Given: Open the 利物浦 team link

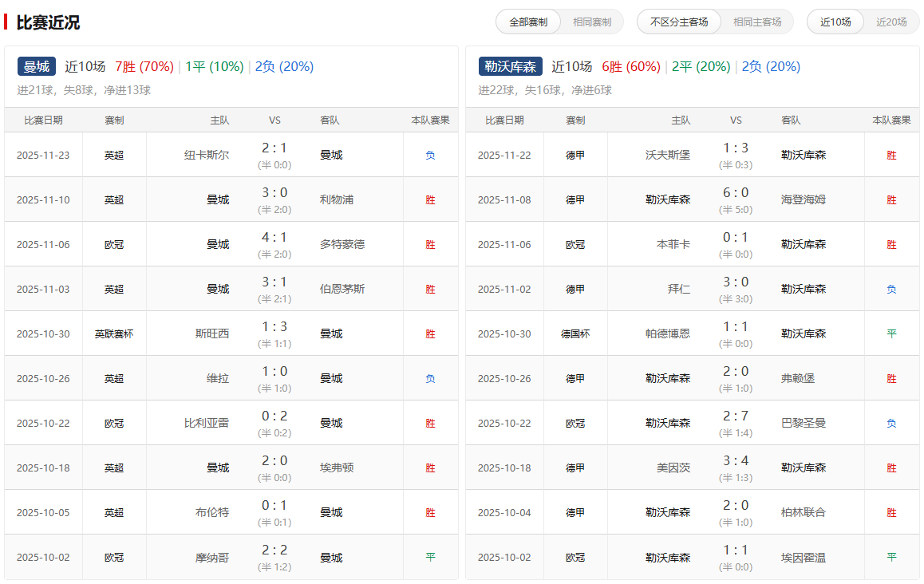Looking at the screenshot, I should 336,199.
